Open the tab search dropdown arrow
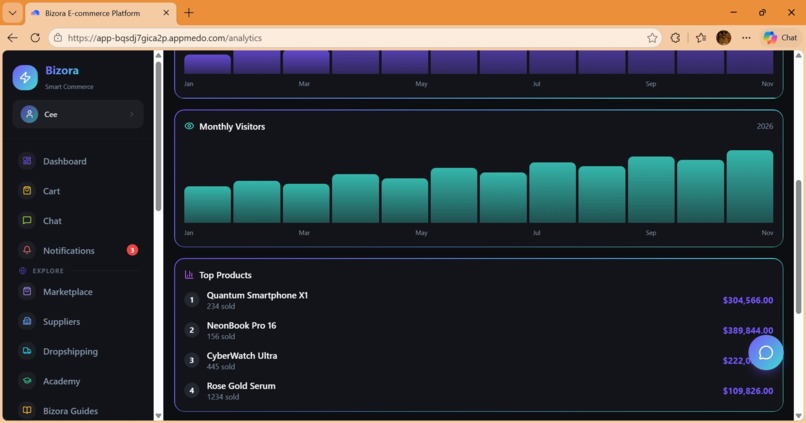This screenshot has height=423, width=806. (12, 13)
